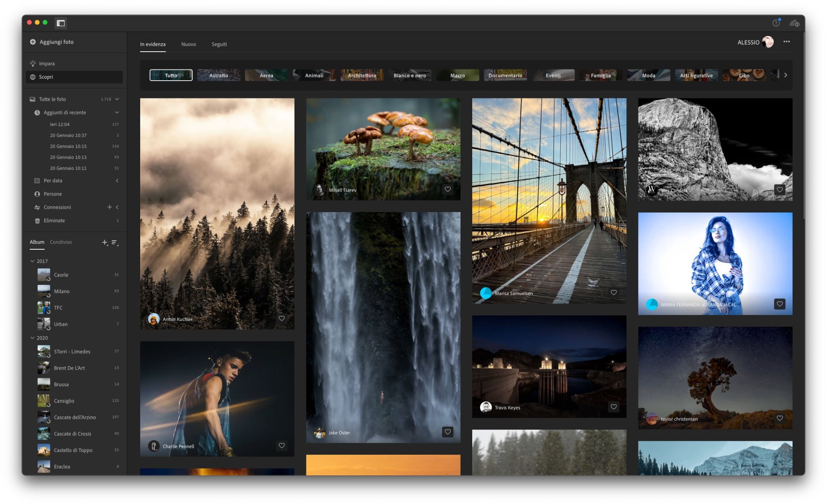The height and width of the screenshot is (504, 827).
Task: Open the three-dots menu near Alessio
Action: (x=786, y=42)
